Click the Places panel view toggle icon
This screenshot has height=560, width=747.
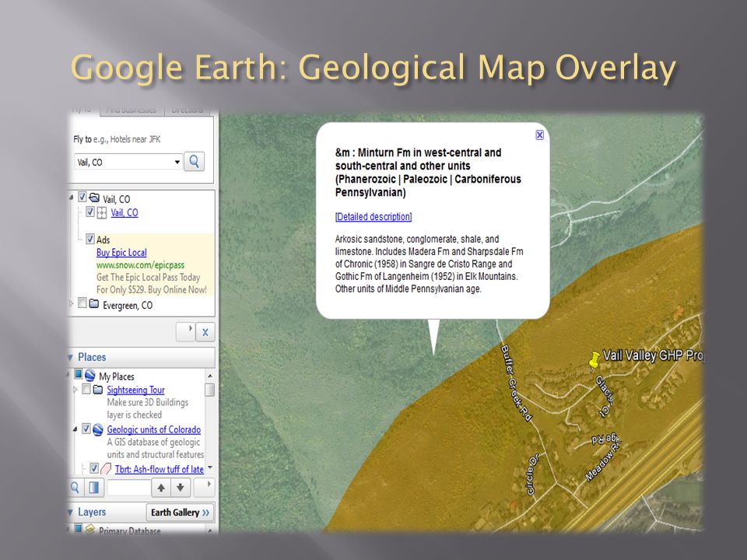point(93,487)
